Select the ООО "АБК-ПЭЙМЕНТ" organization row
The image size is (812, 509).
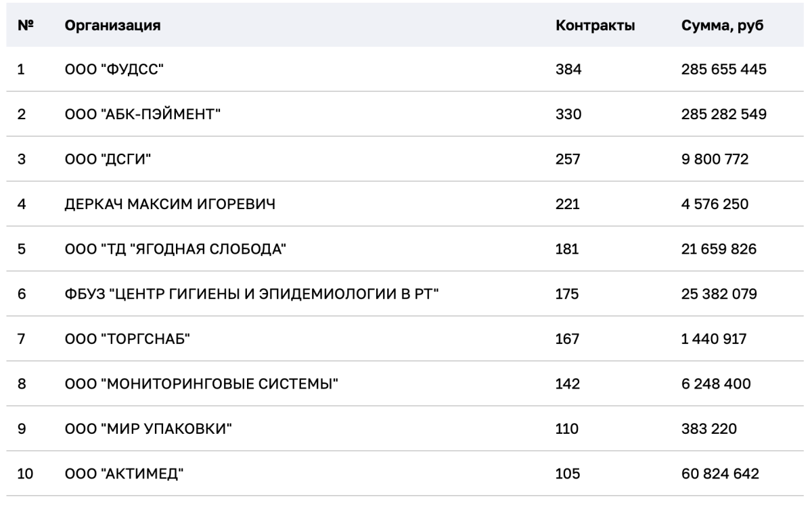click(x=143, y=114)
